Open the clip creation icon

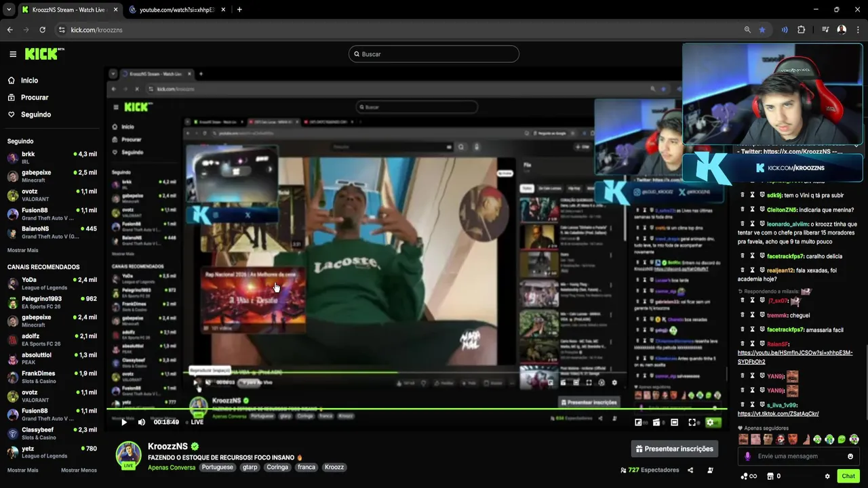[656, 422]
